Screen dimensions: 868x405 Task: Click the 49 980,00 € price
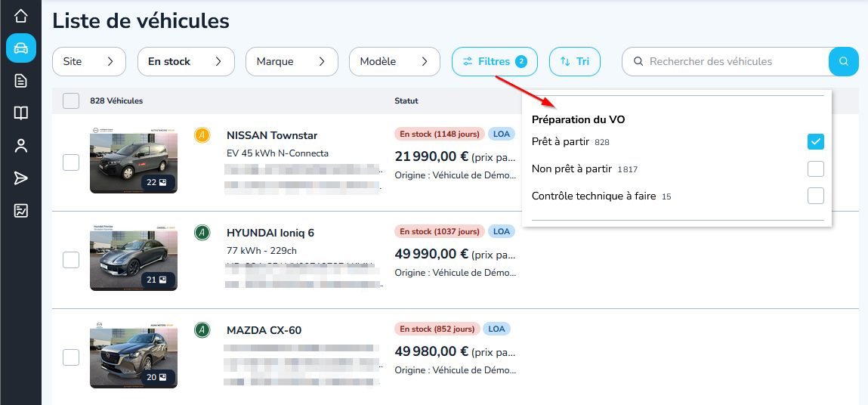point(431,351)
